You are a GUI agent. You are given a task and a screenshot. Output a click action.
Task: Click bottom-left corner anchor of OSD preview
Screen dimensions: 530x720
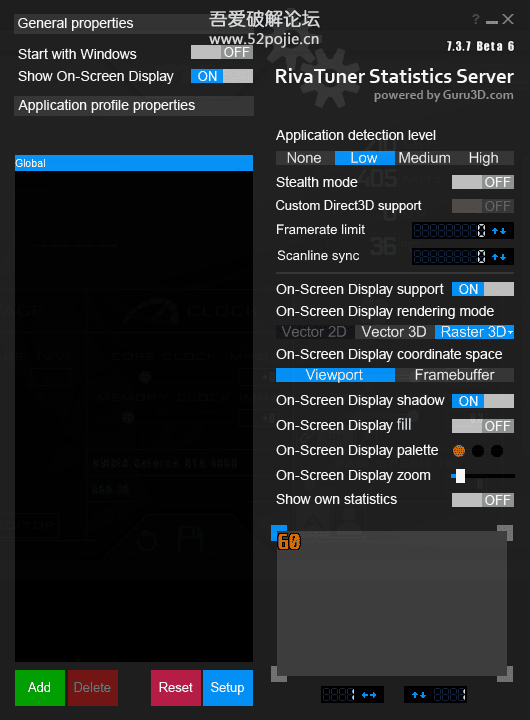279,674
